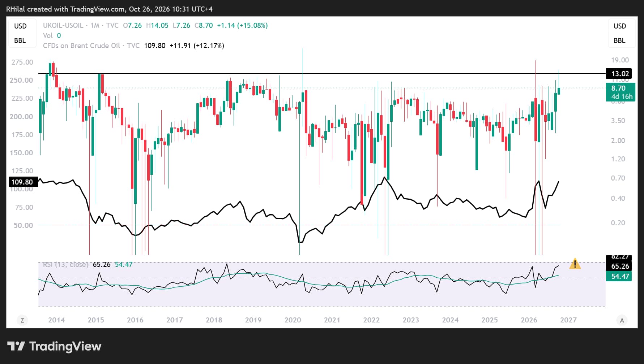Click the Z timezone button at bottom left
This screenshot has width=644, height=364.
pyautogui.click(x=22, y=320)
